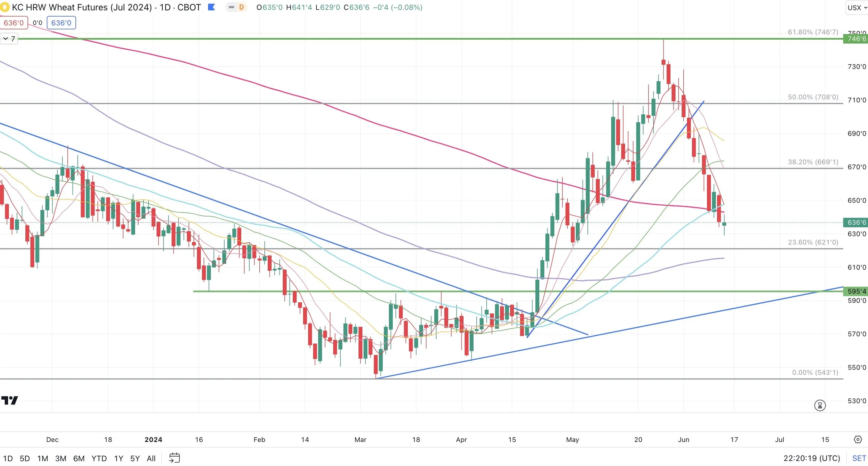Click the blue 636'0 buy price button

coord(61,23)
